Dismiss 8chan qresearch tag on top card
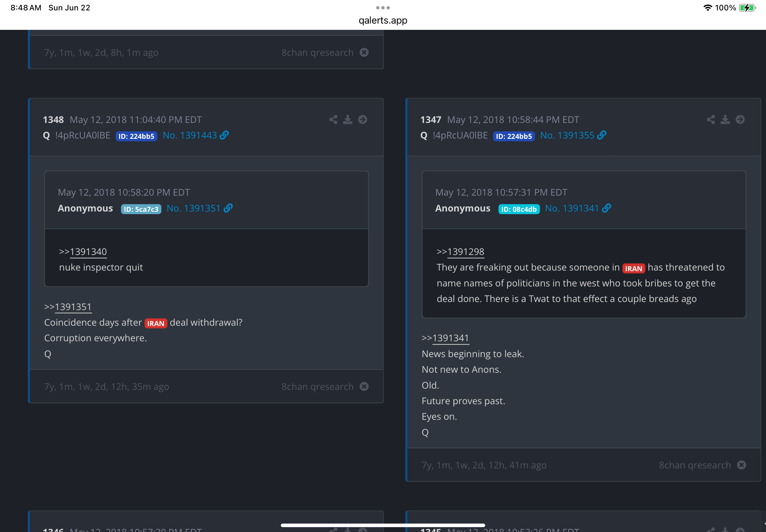 (x=364, y=52)
